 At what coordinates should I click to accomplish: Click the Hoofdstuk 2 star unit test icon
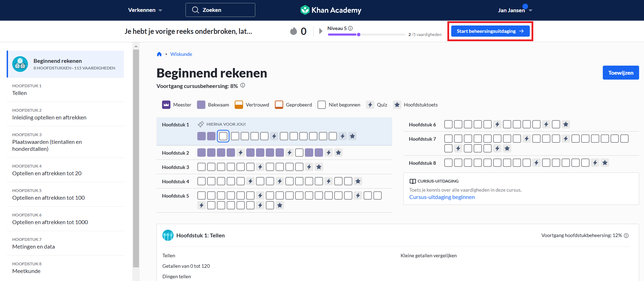pyautogui.click(x=338, y=153)
